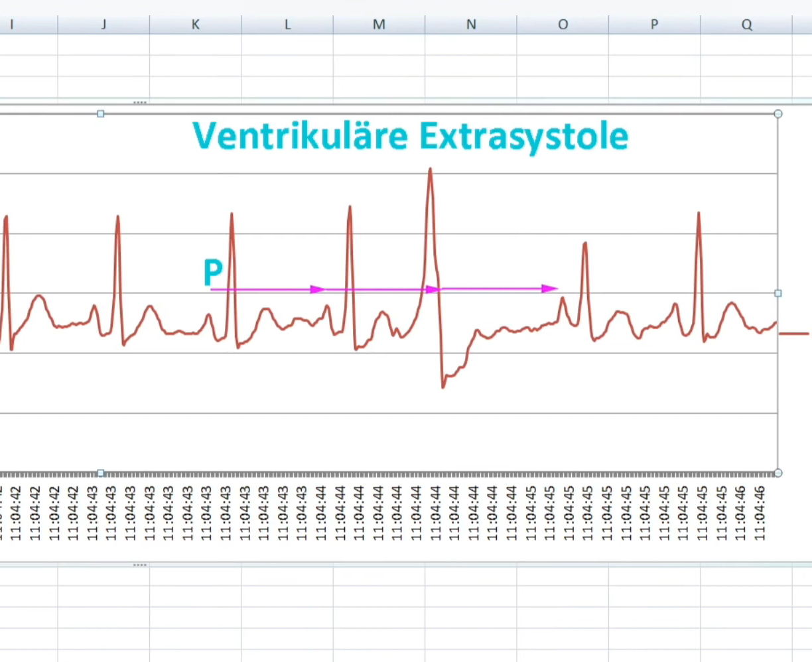Click the tallest peak of the ECG line
Image resolution: width=812 pixels, height=662 pixels.
(431, 170)
